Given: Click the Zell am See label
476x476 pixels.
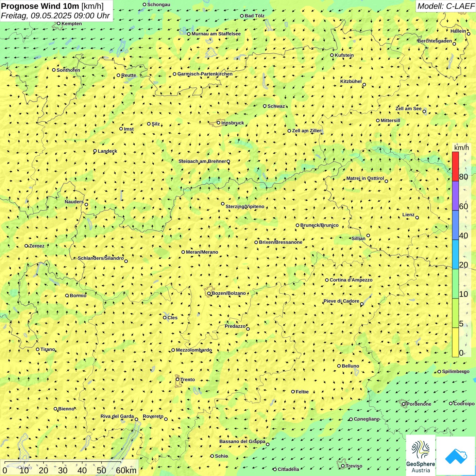Looking at the screenshot, I should coord(408,108).
